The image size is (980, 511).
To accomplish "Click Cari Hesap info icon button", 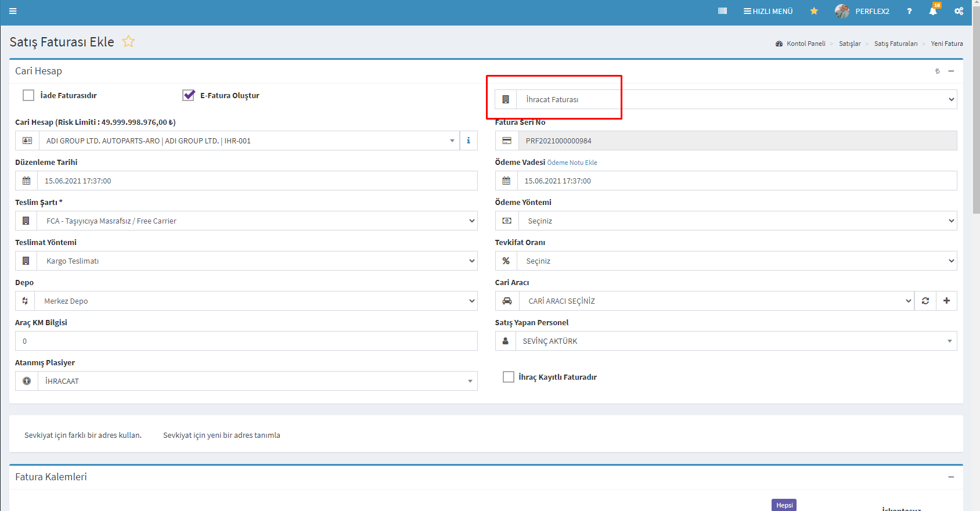I will tap(469, 141).
